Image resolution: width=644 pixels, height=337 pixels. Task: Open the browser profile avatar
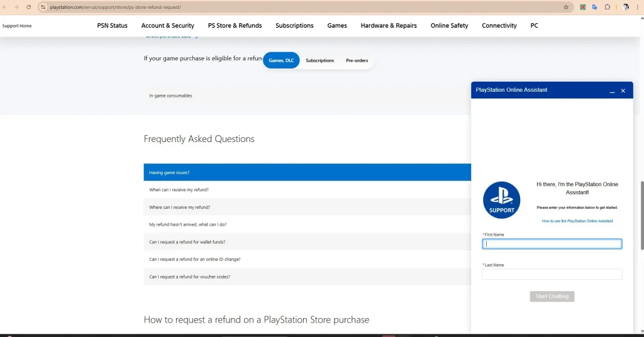(626, 7)
